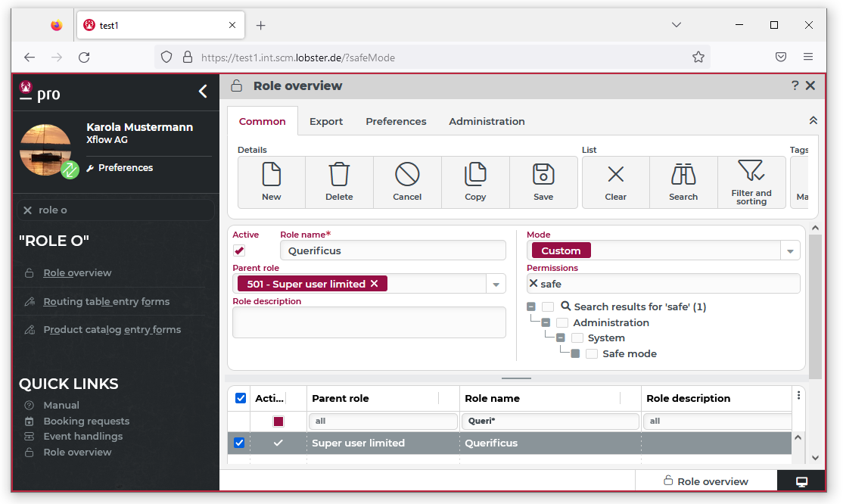
Task: Select the test1 browser tab
Action: (x=160, y=25)
